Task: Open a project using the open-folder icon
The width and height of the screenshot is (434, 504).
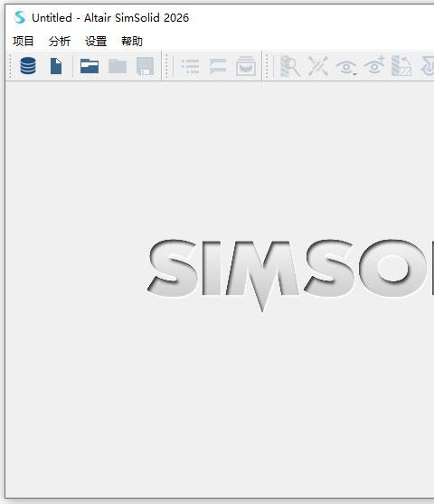Action: click(90, 66)
